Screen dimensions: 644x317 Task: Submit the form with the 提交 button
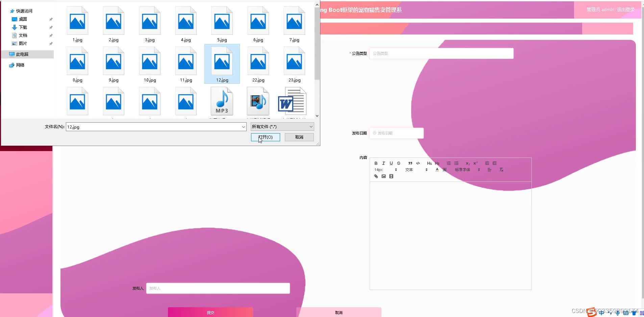click(x=210, y=312)
